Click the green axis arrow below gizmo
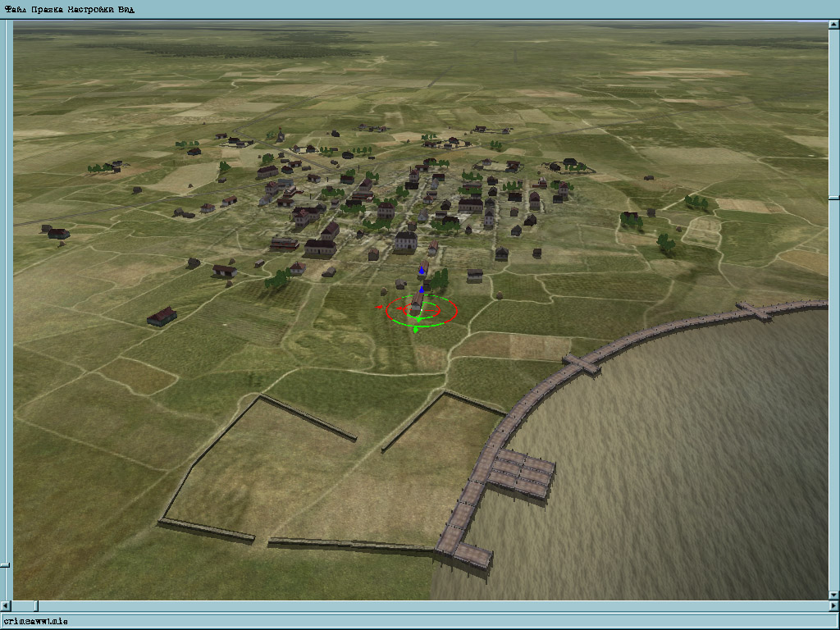This screenshot has width=840, height=630. (x=416, y=330)
